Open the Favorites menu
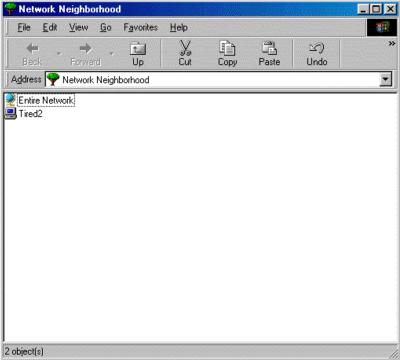The width and height of the screenshot is (400, 360). click(x=141, y=27)
